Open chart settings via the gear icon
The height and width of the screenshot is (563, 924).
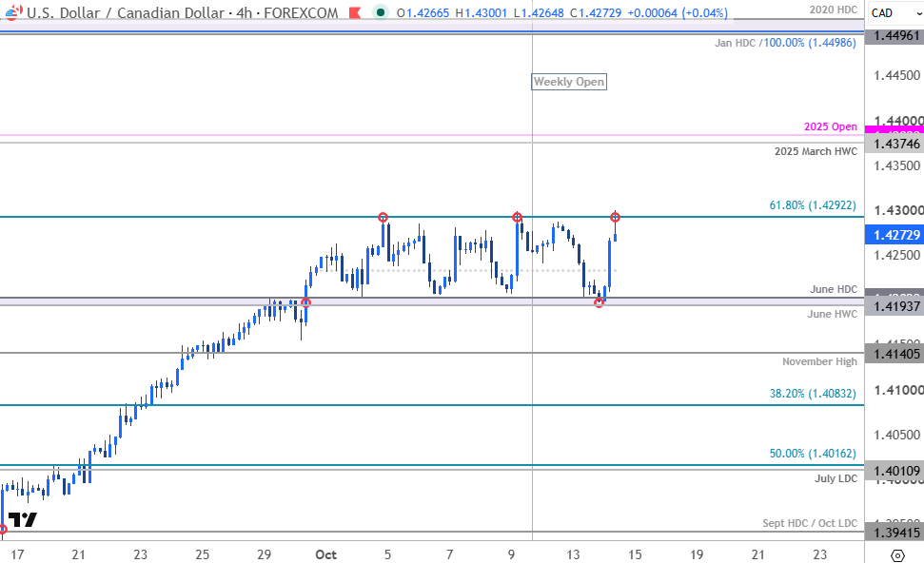point(897,554)
